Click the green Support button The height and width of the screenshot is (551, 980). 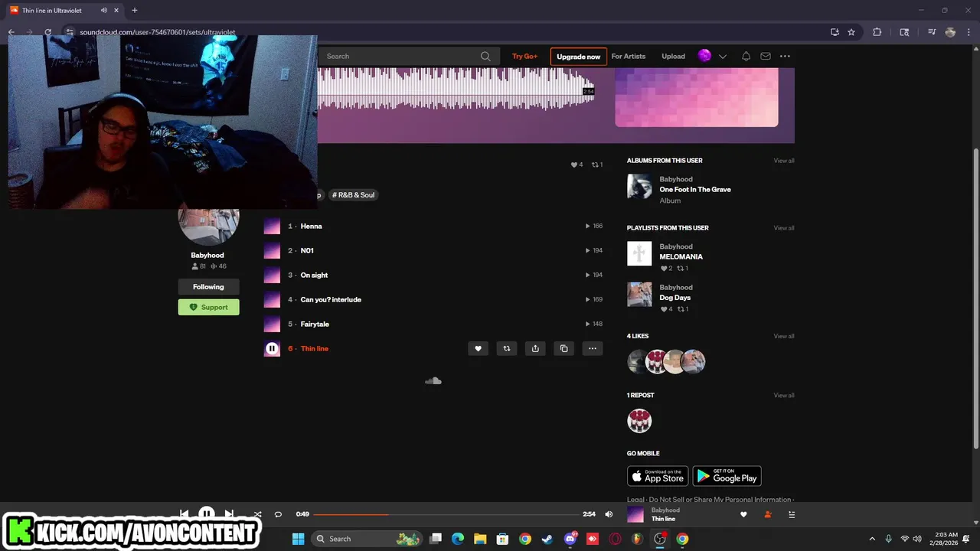click(x=208, y=307)
